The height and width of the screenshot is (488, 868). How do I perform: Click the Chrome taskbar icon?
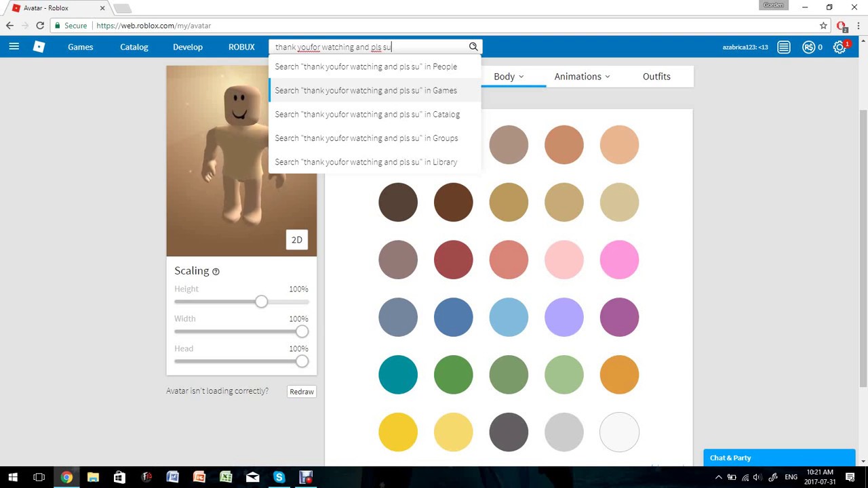(66, 477)
